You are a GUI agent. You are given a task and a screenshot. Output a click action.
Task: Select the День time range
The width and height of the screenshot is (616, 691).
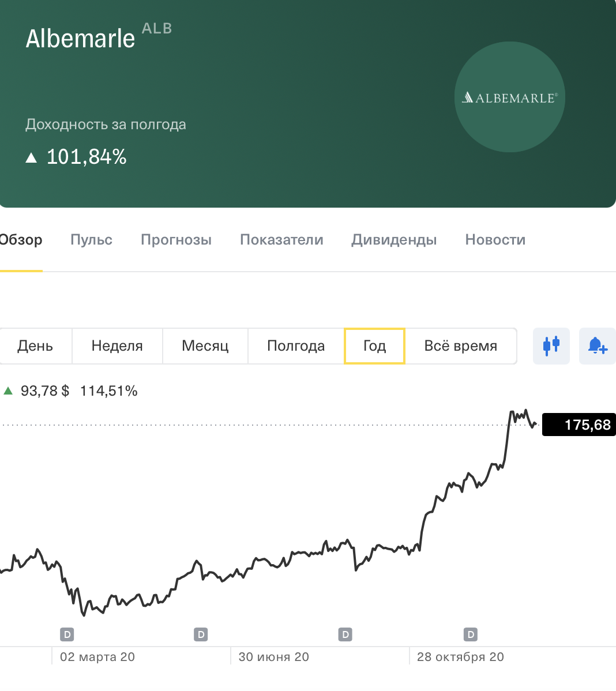click(x=35, y=346)
